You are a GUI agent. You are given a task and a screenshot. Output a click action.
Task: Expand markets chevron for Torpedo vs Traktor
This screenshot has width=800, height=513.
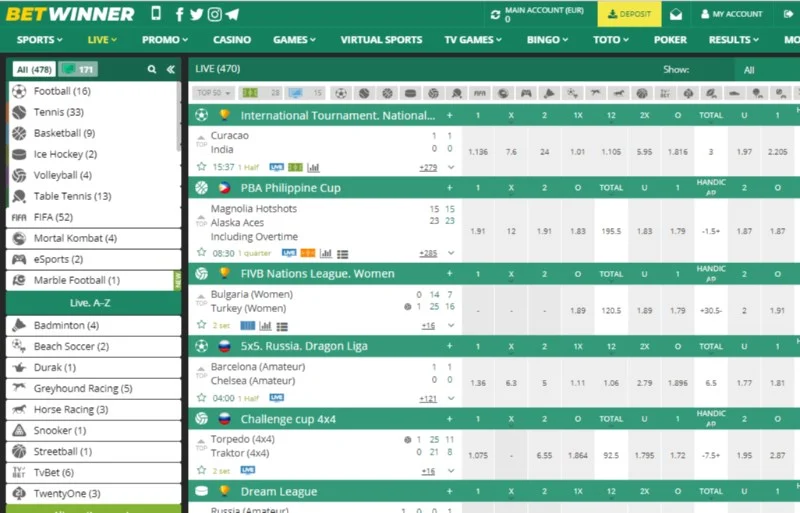451,471
